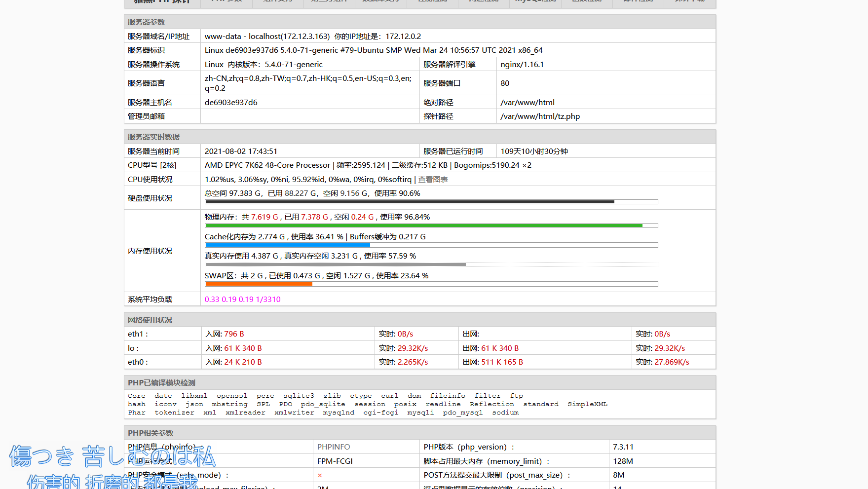Click the 'Cache化内存为 2.774 G' text

pos(245,236)
